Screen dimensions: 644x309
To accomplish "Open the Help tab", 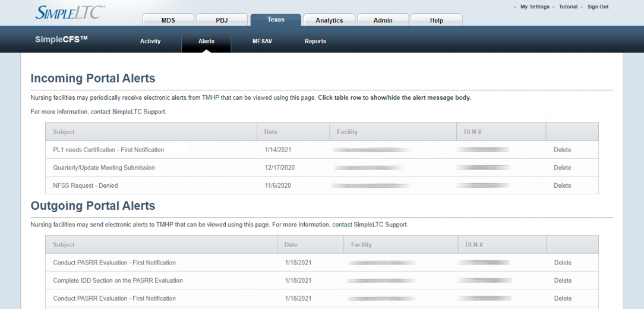I will (436, 20).
